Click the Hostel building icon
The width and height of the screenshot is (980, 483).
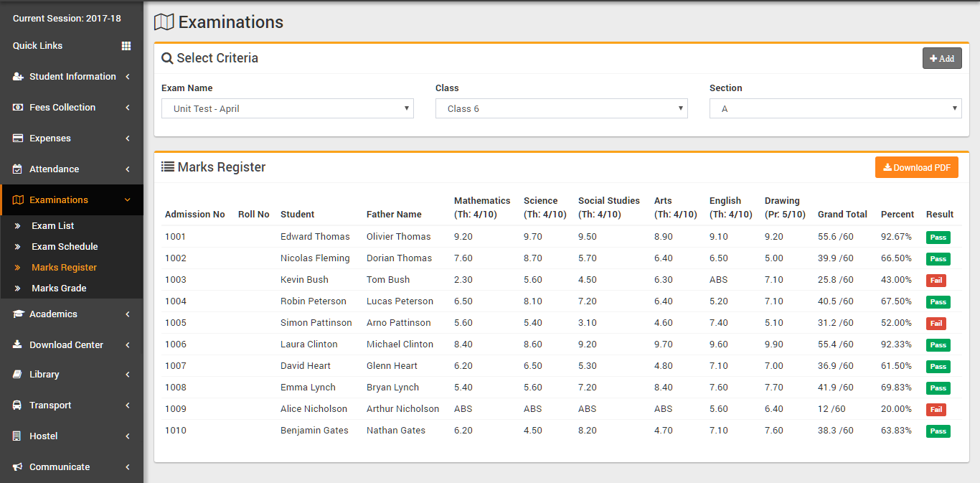(17, 436)
